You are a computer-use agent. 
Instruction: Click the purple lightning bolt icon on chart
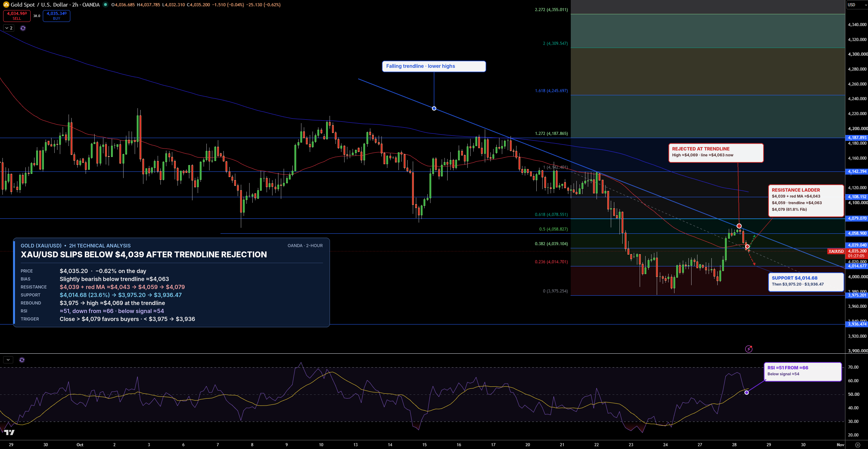[x=749, y=349]
